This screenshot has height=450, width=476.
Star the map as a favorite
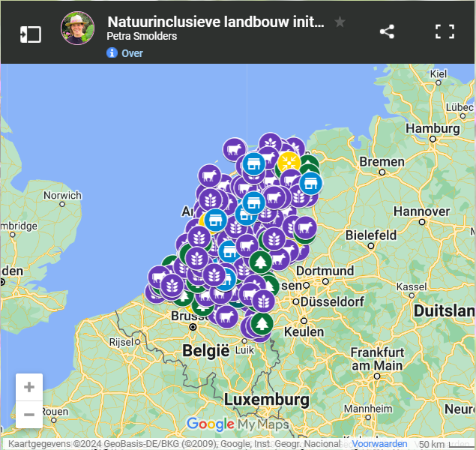tap(340, 22)
